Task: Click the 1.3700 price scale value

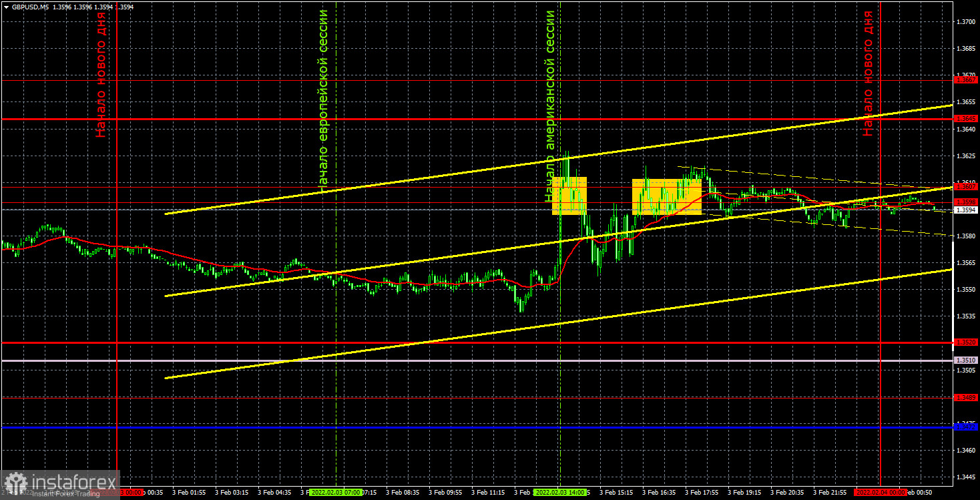Action: [966, 22]
